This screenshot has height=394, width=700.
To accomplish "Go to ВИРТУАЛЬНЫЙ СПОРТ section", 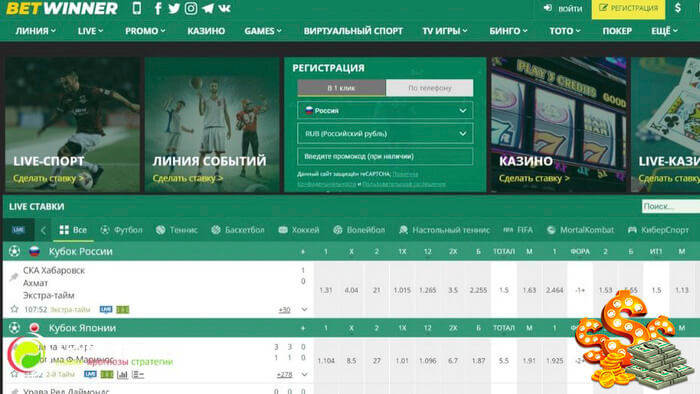I will 353,31.
